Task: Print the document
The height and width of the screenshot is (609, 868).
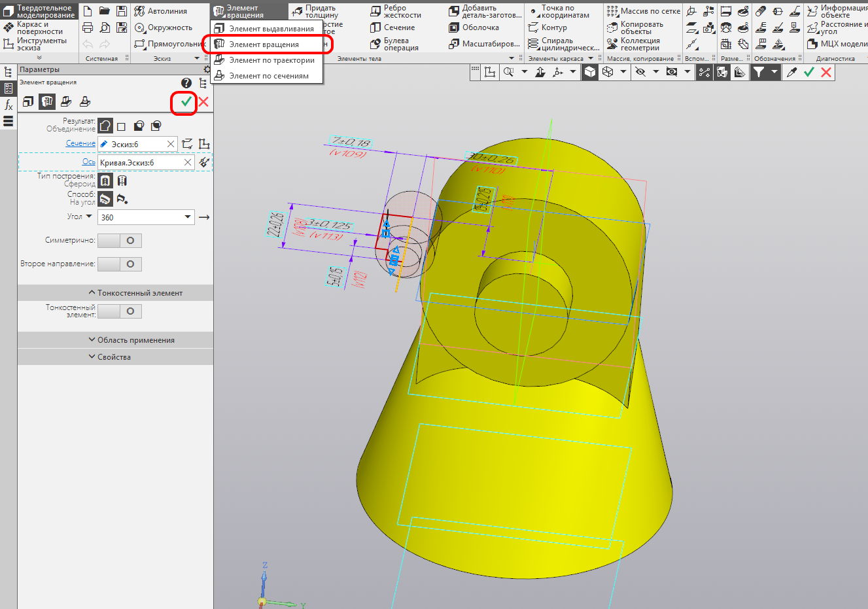Action: tap(88, 27)
